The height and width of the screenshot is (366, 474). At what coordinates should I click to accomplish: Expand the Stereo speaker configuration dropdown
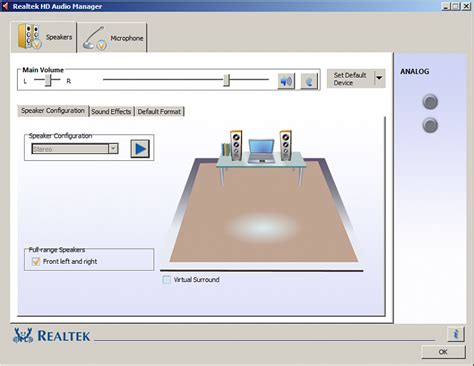113,149
